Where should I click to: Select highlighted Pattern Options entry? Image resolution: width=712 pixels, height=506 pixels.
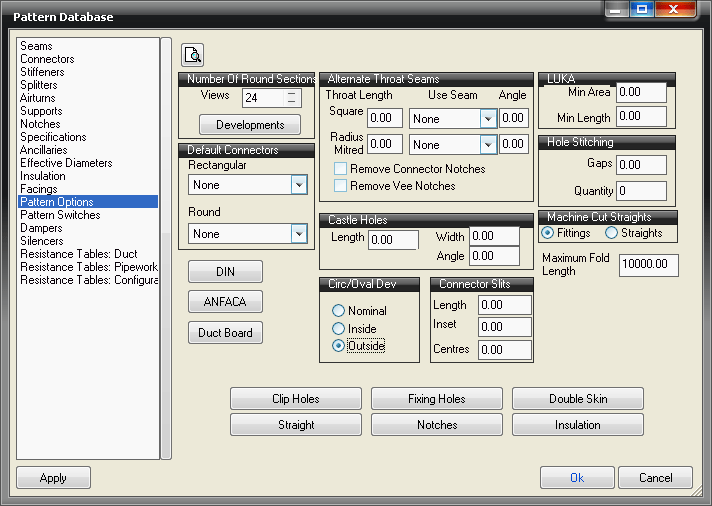pos(88,202)
